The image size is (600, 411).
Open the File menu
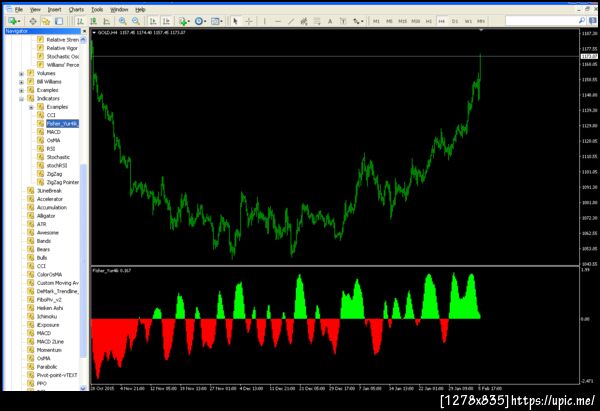pos(18,10)
